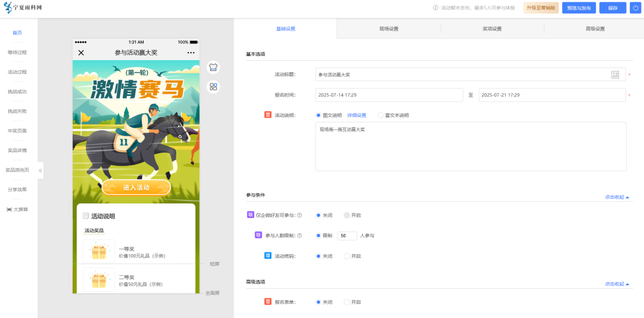Switch to 基础设置 tab
644x318 pixels.
click(286, 29)
